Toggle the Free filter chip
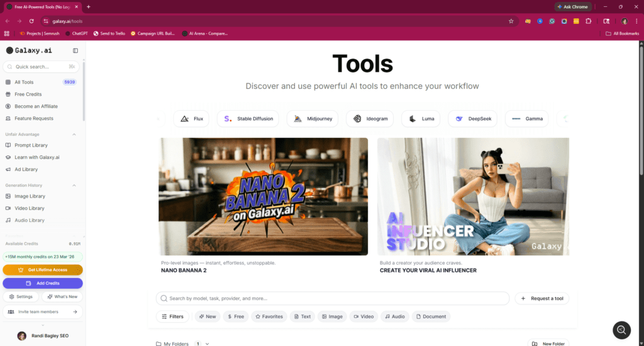 pyautogui.click(x=236, y=316)
